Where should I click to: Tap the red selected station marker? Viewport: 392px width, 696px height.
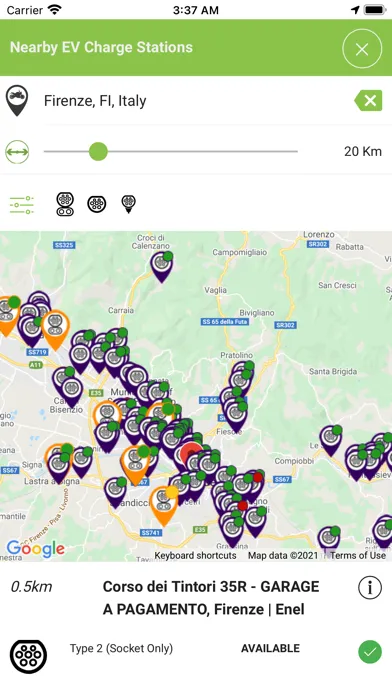point(191,452)
